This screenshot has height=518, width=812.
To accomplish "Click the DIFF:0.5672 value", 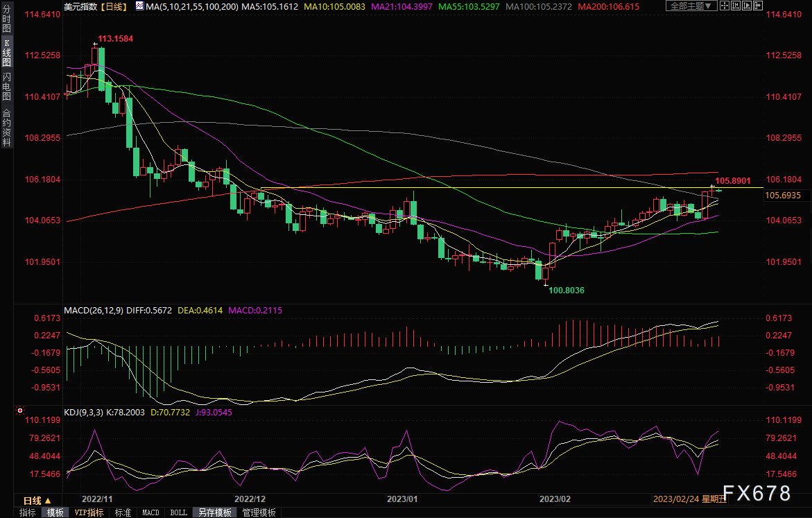I will (149, 310).
